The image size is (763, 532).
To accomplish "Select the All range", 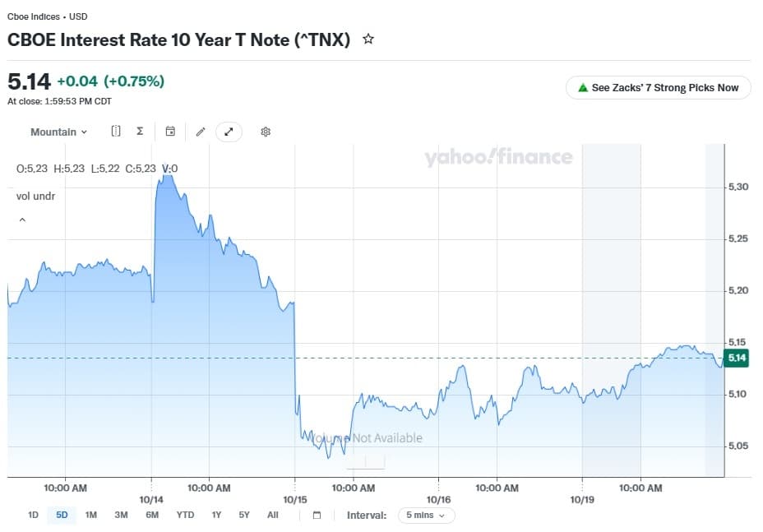I will 272,515.
